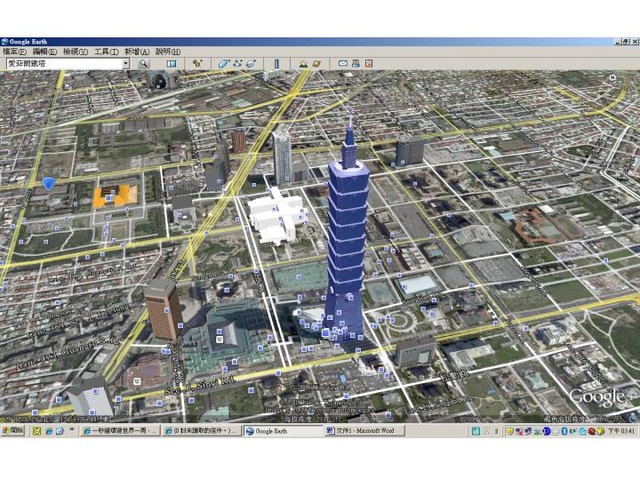Screen dimensions: 640x480
Task: Click the system tray clock
Action: click(622, 431)
